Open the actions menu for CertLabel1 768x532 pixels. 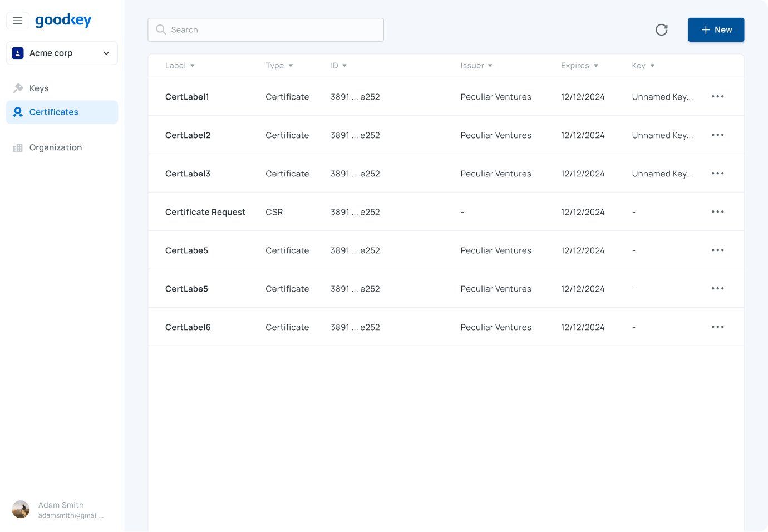coord(717,96)
